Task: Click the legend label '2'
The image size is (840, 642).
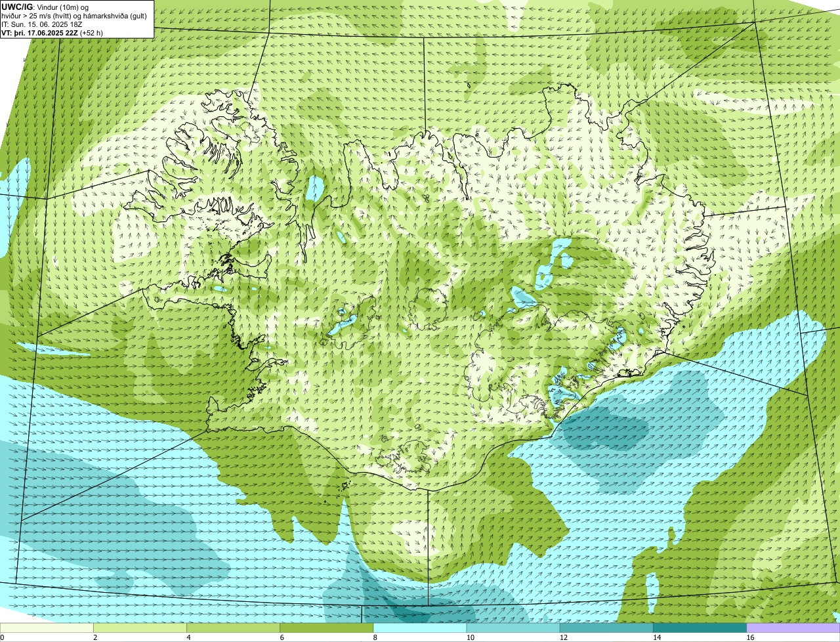Action: tap(95, 637)
